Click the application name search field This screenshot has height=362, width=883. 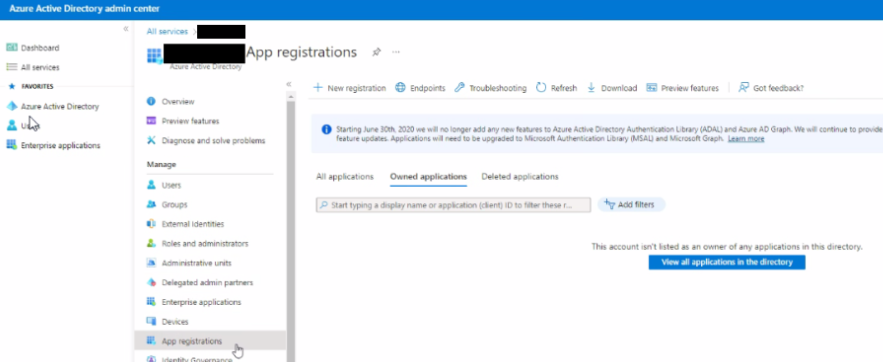click(x=453, y=205)
